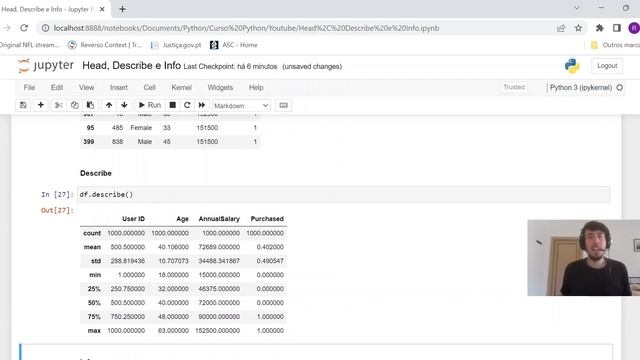This screenshot has height=360, width=640.
Task: Click the Python logo icon
Action: pyautogui.click(x=572, y=66)
